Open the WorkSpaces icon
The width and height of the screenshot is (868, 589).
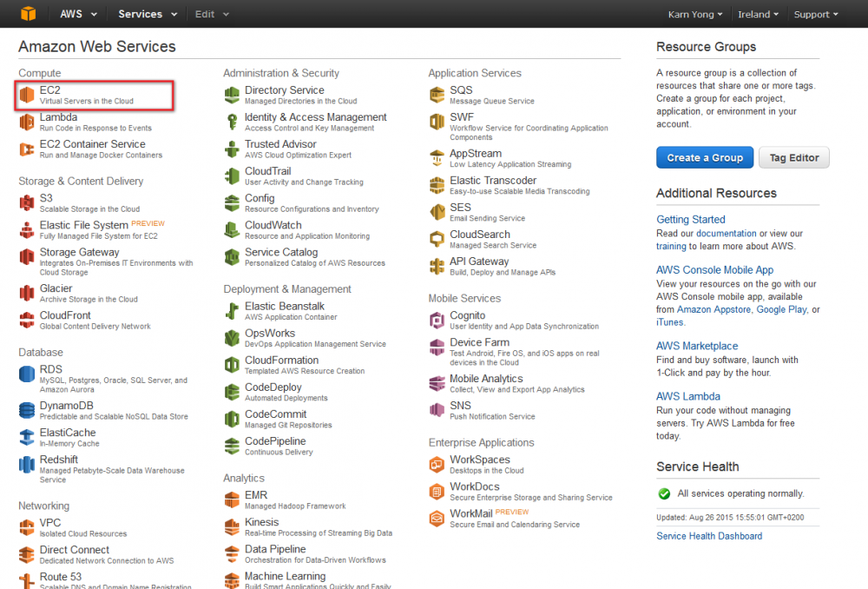[x=437, y=464]
